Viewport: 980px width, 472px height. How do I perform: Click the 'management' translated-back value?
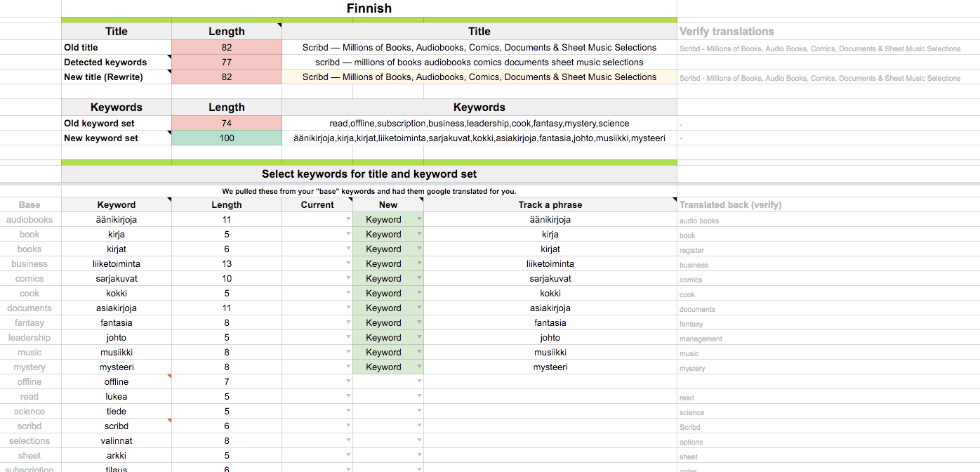[x=701, y=339]
